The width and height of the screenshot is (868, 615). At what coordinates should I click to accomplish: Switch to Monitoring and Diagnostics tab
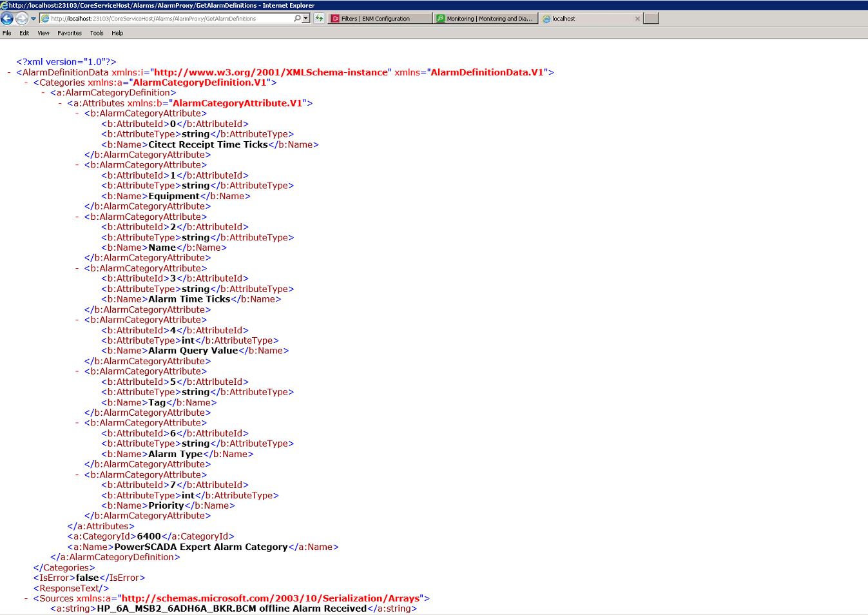(485, 19)
